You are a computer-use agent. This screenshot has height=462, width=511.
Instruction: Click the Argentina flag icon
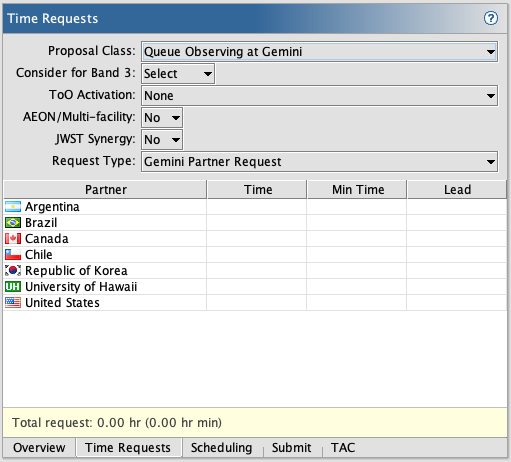[13, 207]
